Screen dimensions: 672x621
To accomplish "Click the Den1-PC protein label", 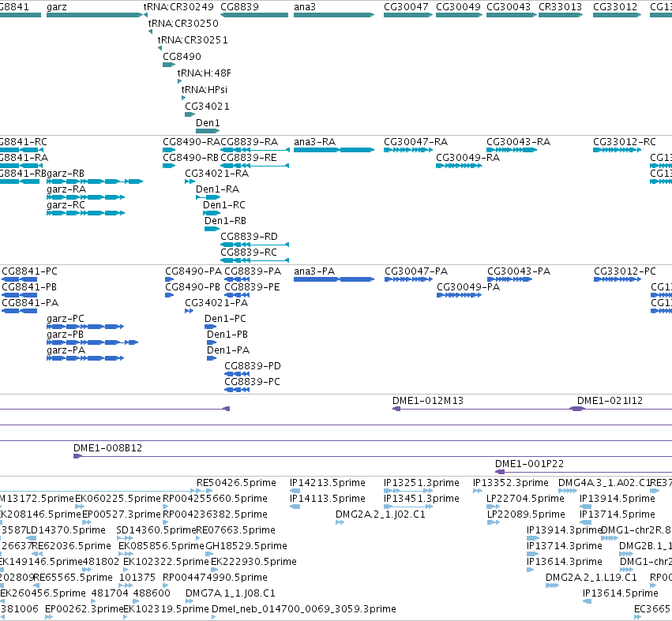I will point(225,319).
